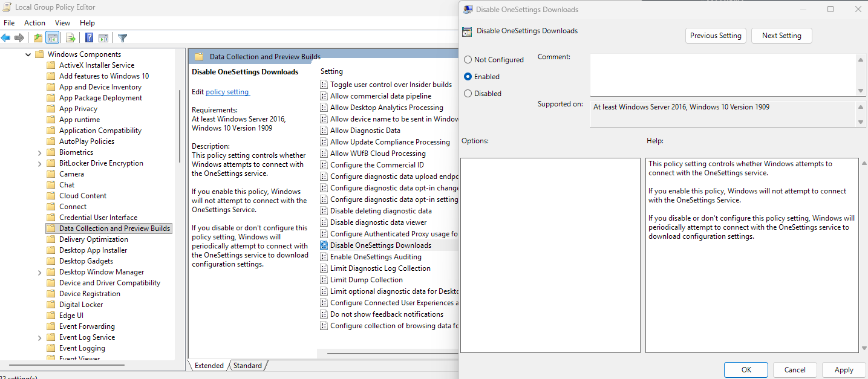Click policy icon beside Toggle user control over Insider builds
The height and width of the screenshot is (379, 868).
point(324,85)
